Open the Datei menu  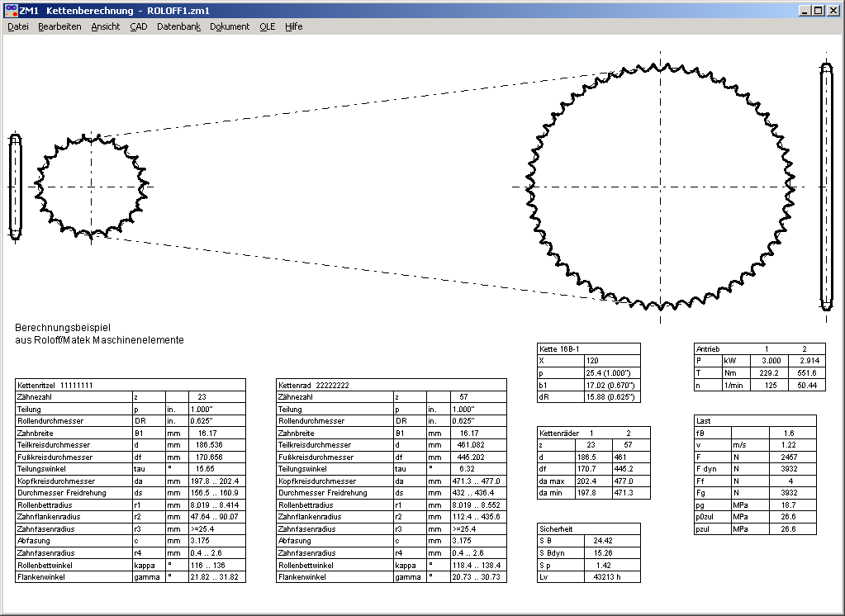click(x=17, y=26)
